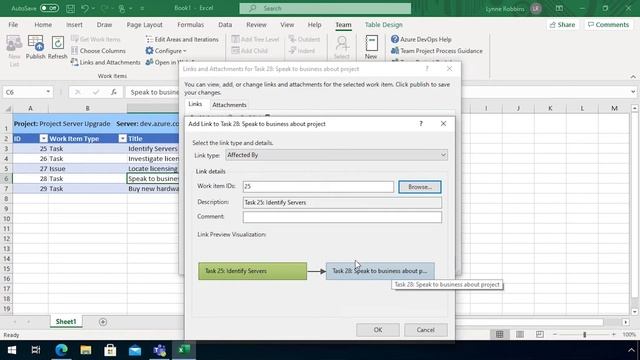The width and height of the screenshot is (640, 360).
Task: Open Microsoft Store from taskbar
Action: pos(110,350)
